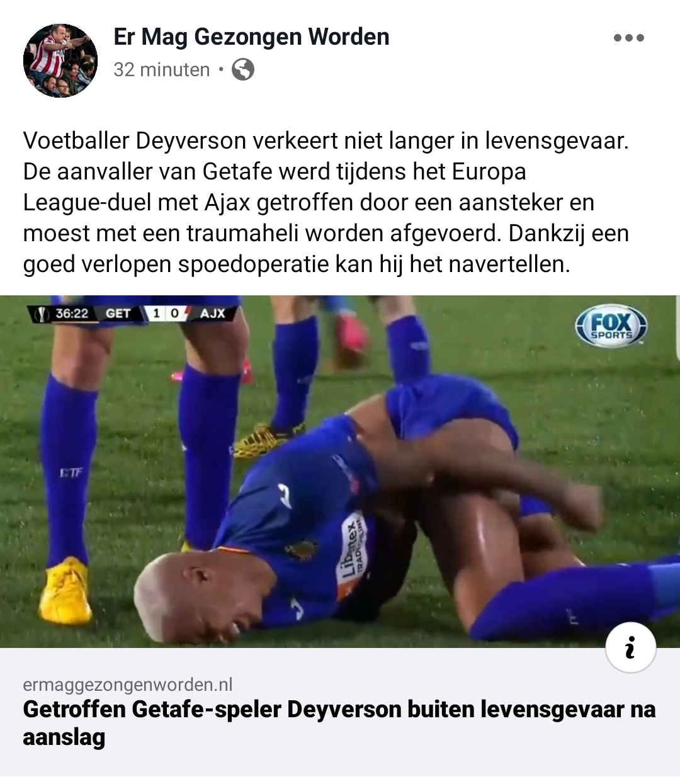Image resolution: width=680 pixels, height=784 pixels.
Task: Tap the Fox Sports logo in the image
Action: [x=611, y=326]
